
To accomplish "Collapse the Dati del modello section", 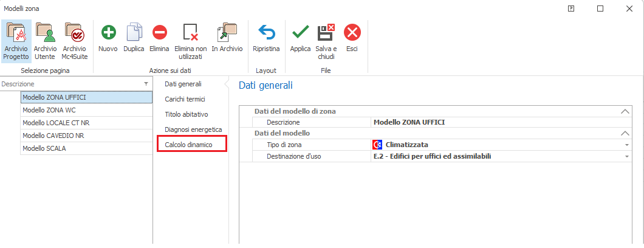I will pos(624,133).
